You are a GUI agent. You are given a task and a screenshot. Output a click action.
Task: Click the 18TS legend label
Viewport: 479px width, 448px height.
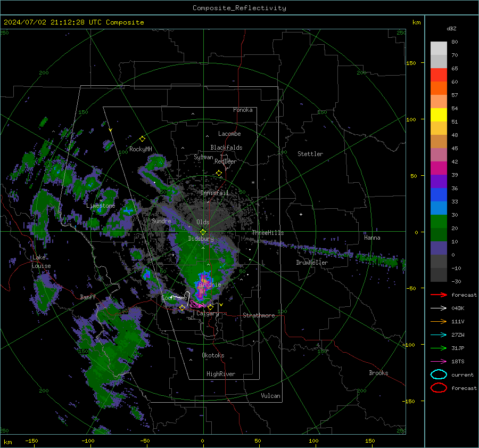(458, 362)
